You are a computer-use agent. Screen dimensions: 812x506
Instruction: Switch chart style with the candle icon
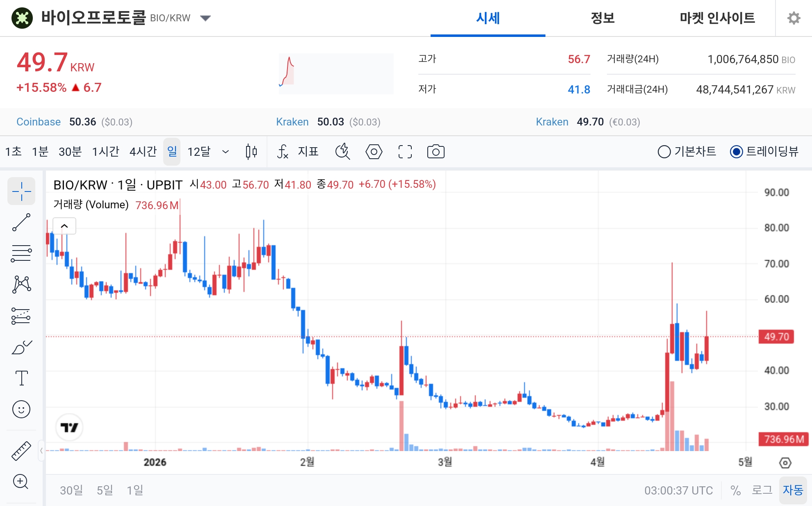(x=251, y=151)
